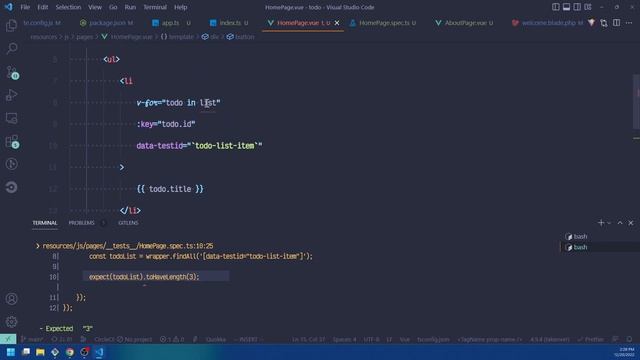Select the second bash terminal
This screenshot has width=640, height=360.
(576, 247)
